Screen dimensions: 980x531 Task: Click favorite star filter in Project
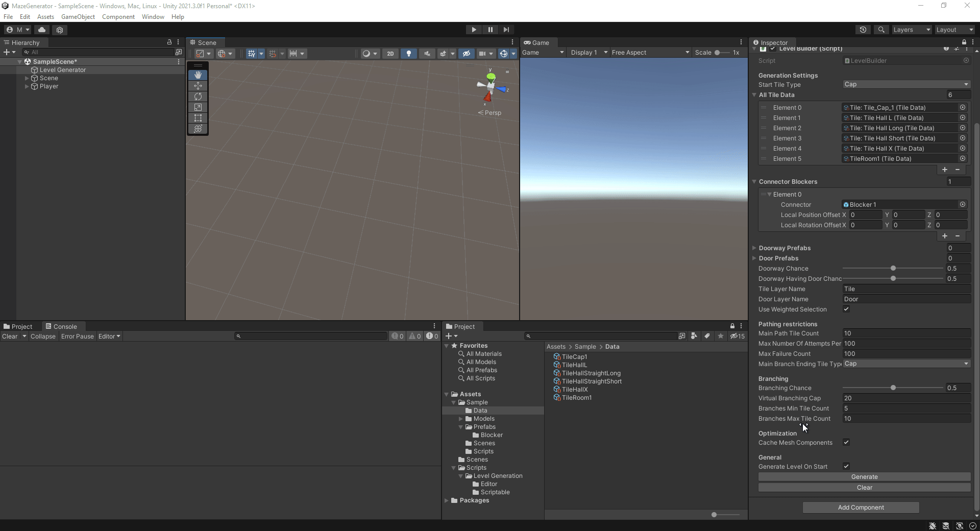tap(721, 336)
